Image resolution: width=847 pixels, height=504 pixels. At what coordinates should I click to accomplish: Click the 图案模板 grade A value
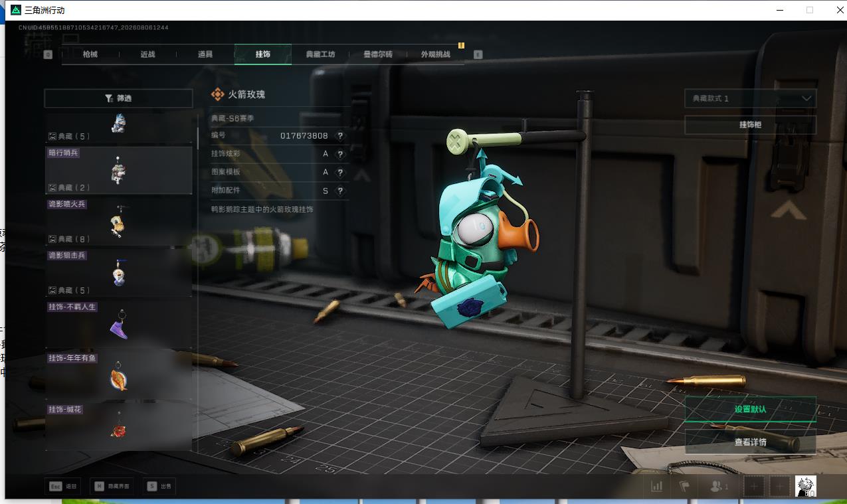point(326,173)
